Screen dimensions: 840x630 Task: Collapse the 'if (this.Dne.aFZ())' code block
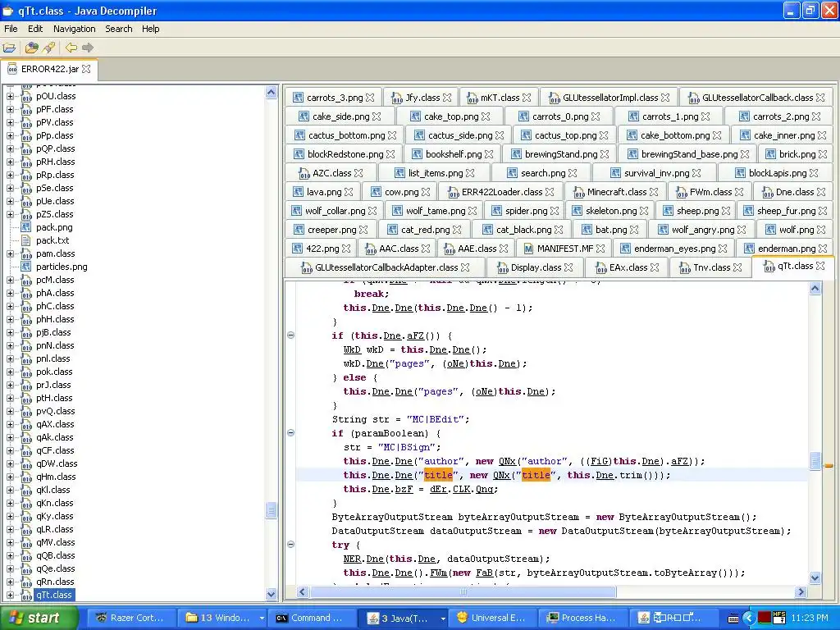point(291,336)
